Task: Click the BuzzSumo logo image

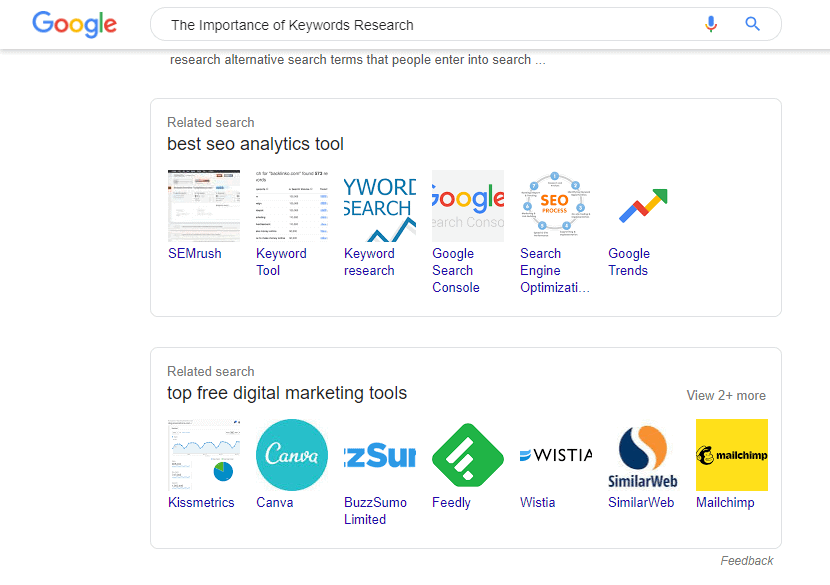Action: [380, 455]
